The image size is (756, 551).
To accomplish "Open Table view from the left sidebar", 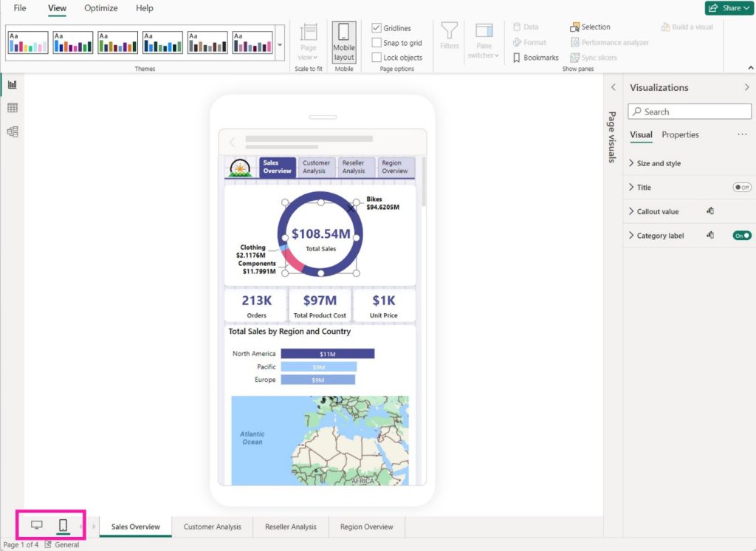I will tap(10, 107).
